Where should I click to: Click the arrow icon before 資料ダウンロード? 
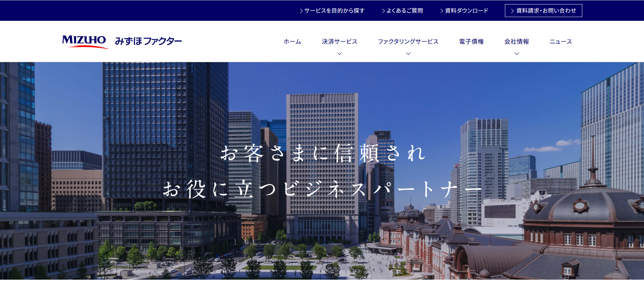pos(441,11)
